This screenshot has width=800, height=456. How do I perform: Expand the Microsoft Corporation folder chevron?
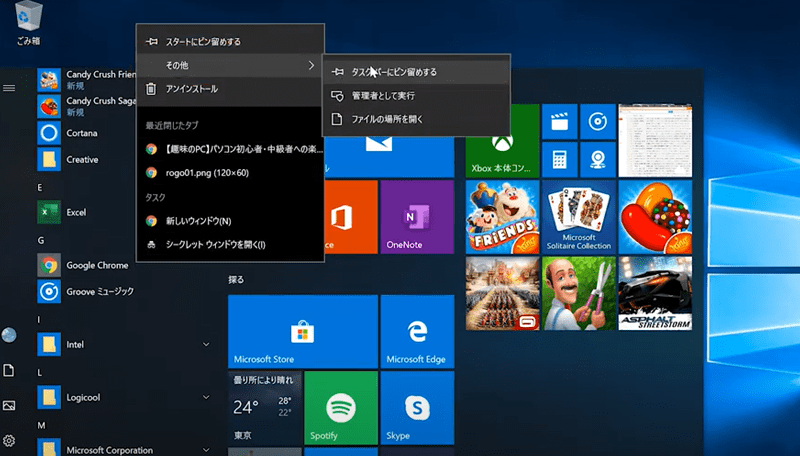click(206, 450)
